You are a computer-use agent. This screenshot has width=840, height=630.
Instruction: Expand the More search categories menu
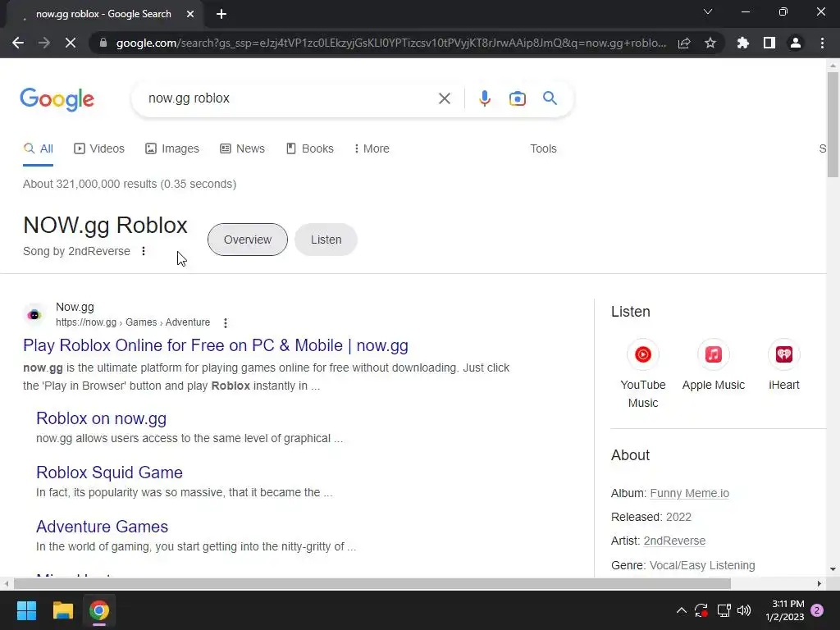(x=372, y=149)
